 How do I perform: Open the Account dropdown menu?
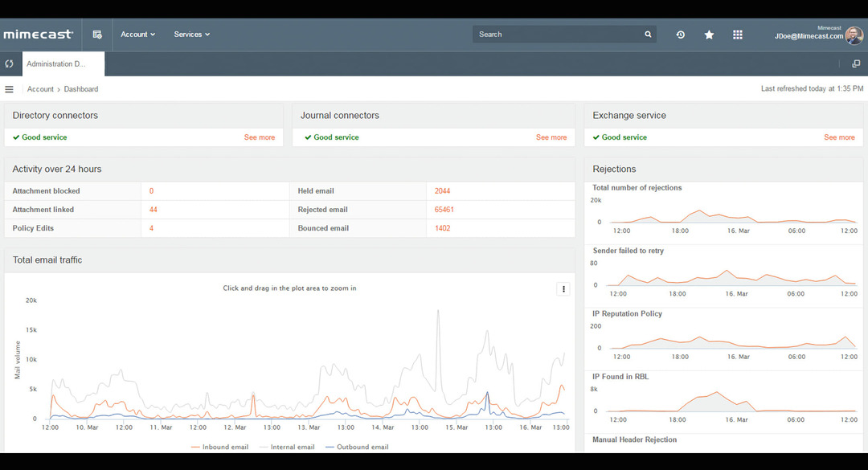pos(137,35)
